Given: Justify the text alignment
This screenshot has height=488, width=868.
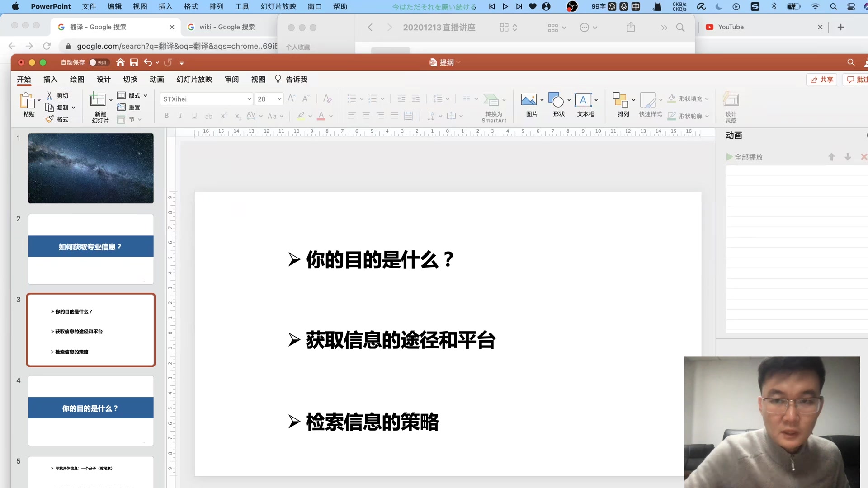Looking at the screenshot, I should click(394, 116).
